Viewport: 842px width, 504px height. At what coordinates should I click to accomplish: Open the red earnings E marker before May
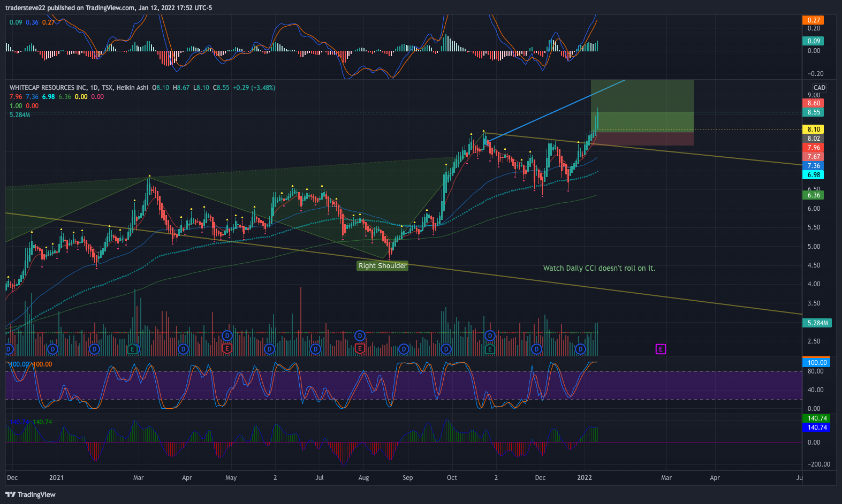coord(227,349)
